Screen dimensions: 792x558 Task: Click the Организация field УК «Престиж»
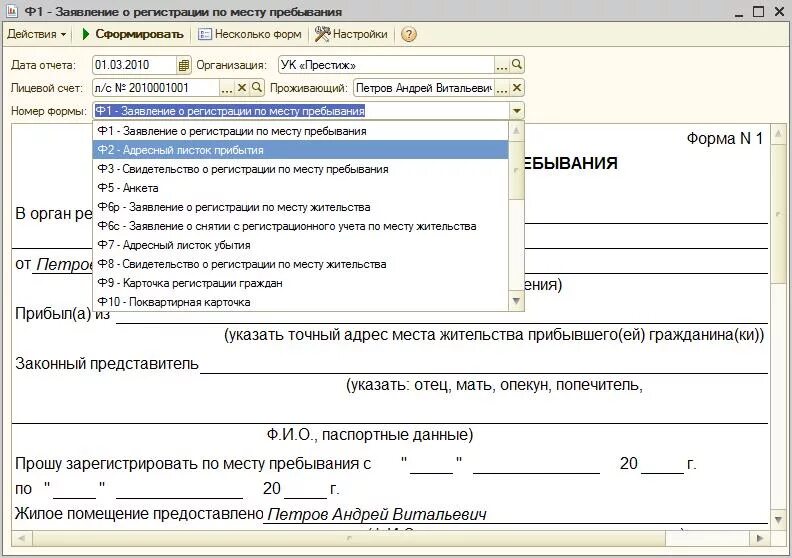click(386, 65)
